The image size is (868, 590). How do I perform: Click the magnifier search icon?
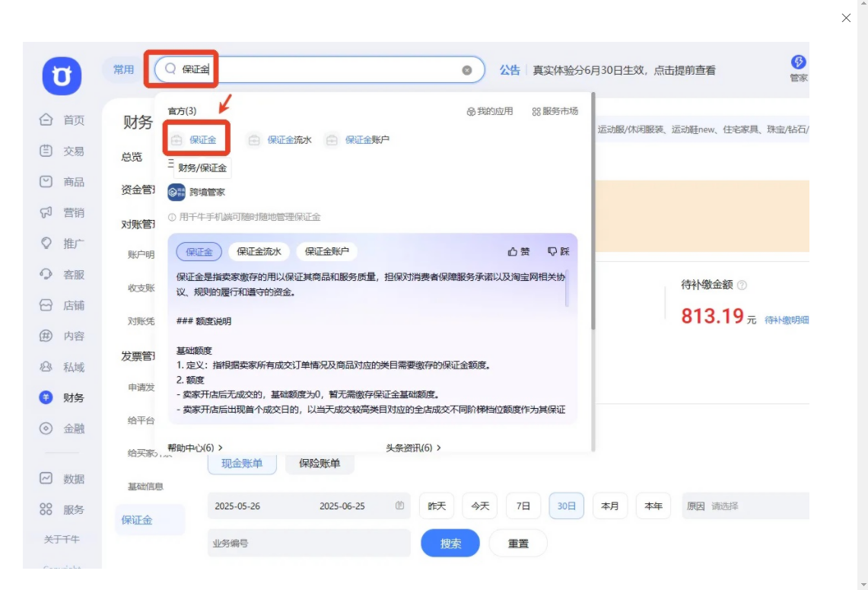point(170,69)
